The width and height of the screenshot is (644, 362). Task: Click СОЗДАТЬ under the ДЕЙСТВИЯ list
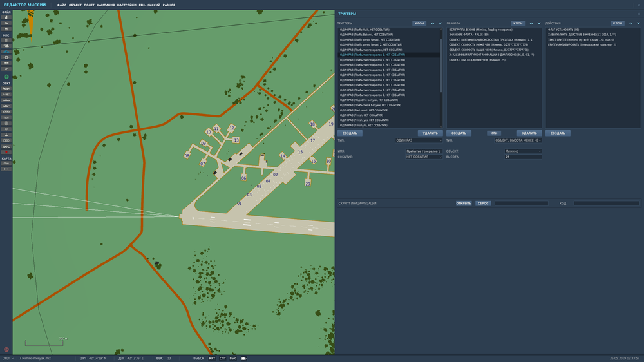(558, 133)
